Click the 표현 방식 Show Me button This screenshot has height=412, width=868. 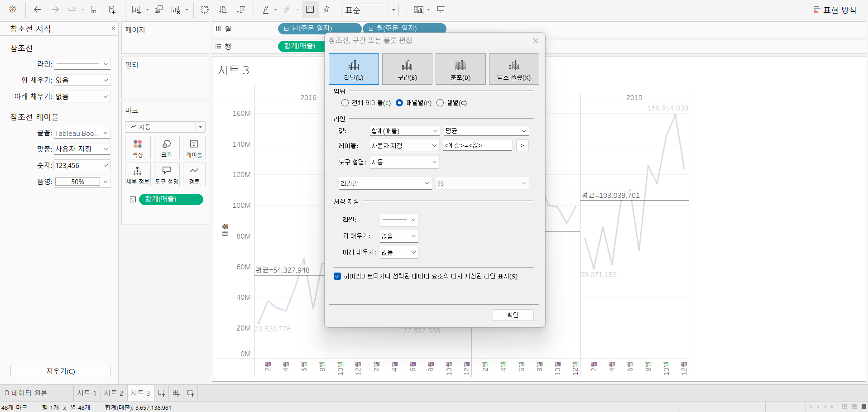(x=835, y=10)
